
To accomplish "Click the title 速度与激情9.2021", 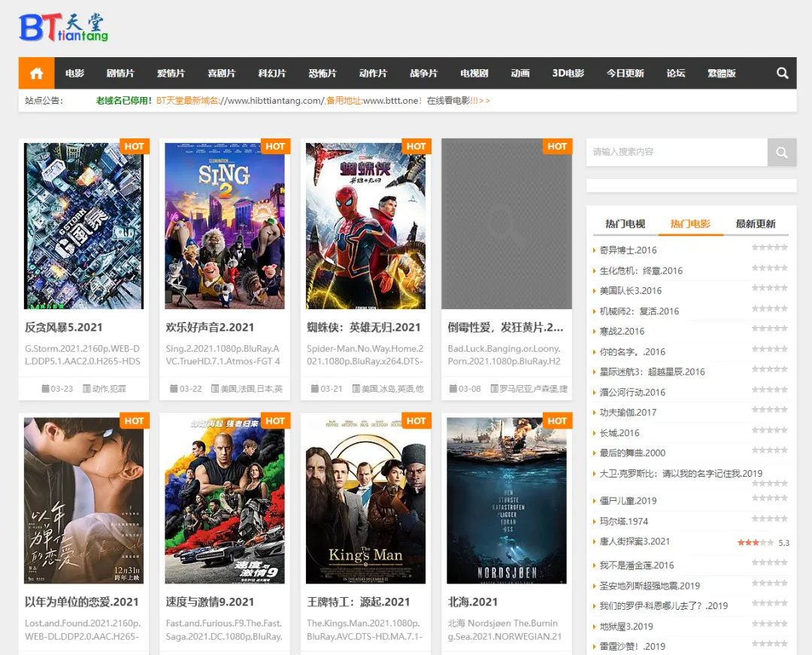I will 210,602.
